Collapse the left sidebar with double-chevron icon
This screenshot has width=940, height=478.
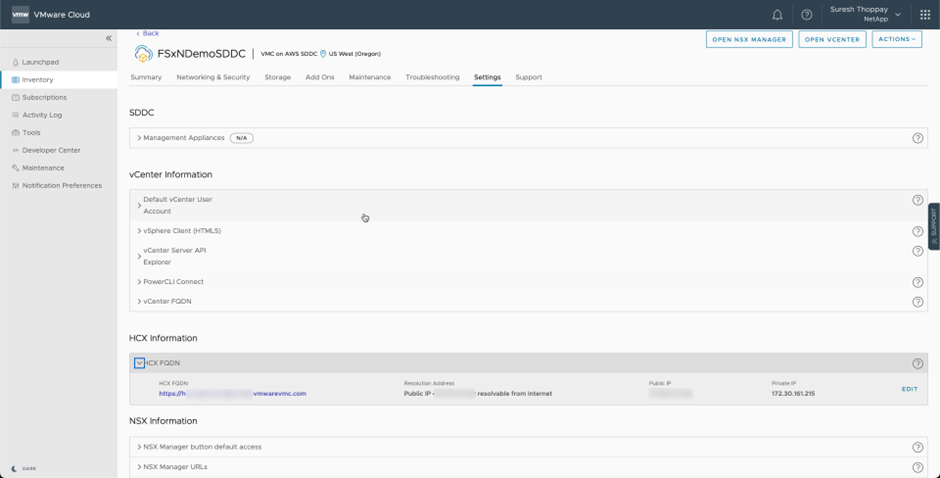point(109,38)
